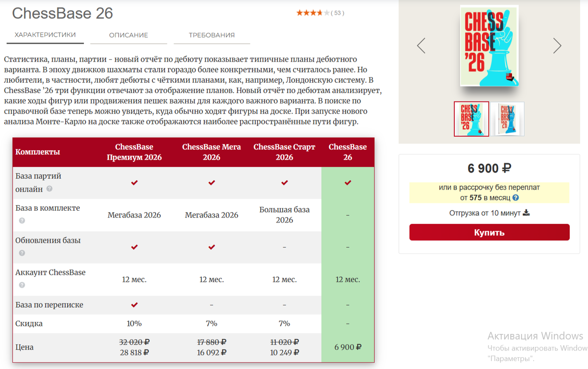
Task: Select Мегабаза 2026 in Премиум column
Action: [x=134, y=215]
